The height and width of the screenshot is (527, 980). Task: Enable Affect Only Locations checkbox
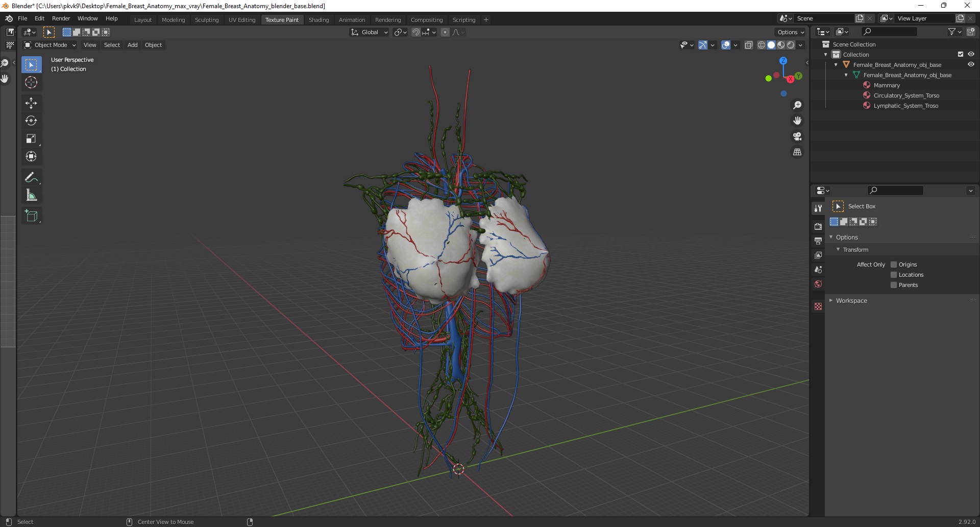(x=894, y=275)
